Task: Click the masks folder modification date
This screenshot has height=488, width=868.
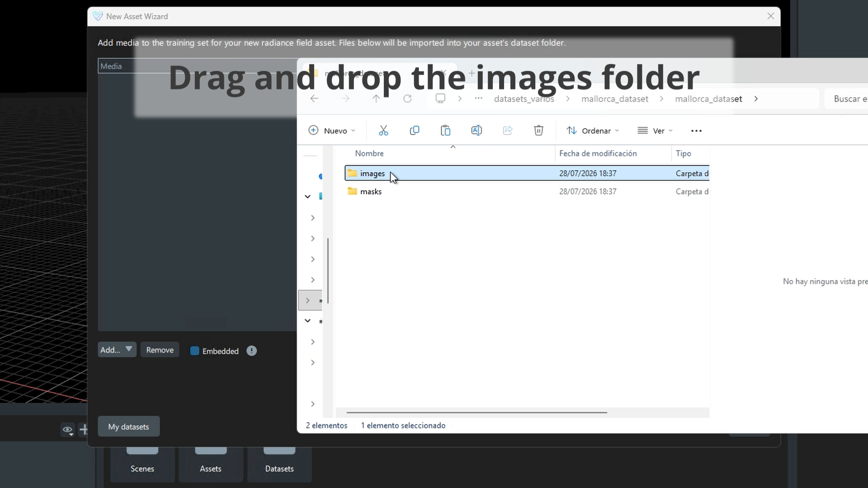Action: [588, 192]
